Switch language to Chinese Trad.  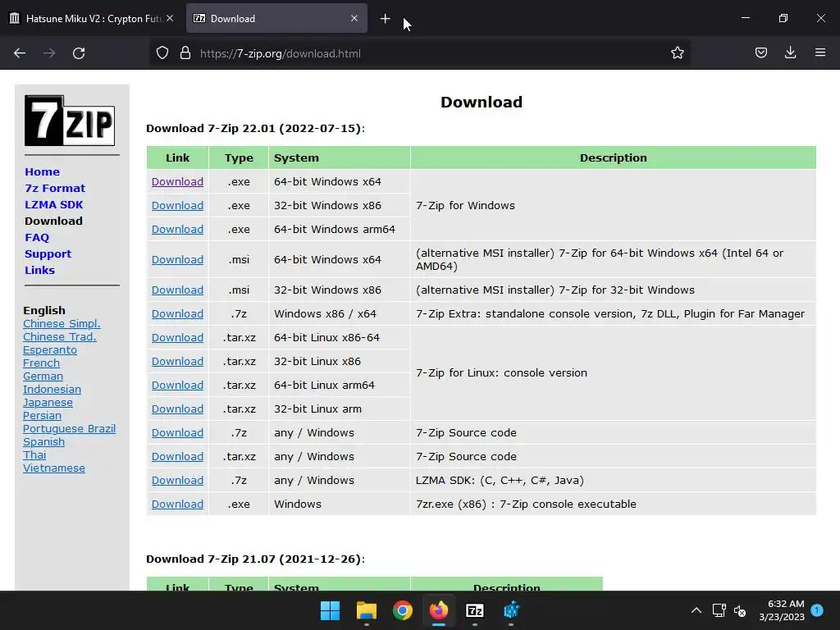[x=59, y=337]
